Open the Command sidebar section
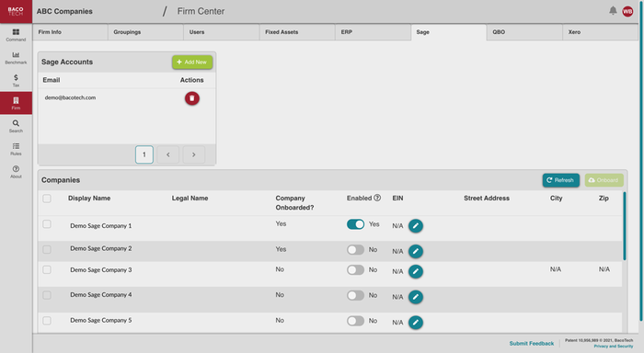 16,35
